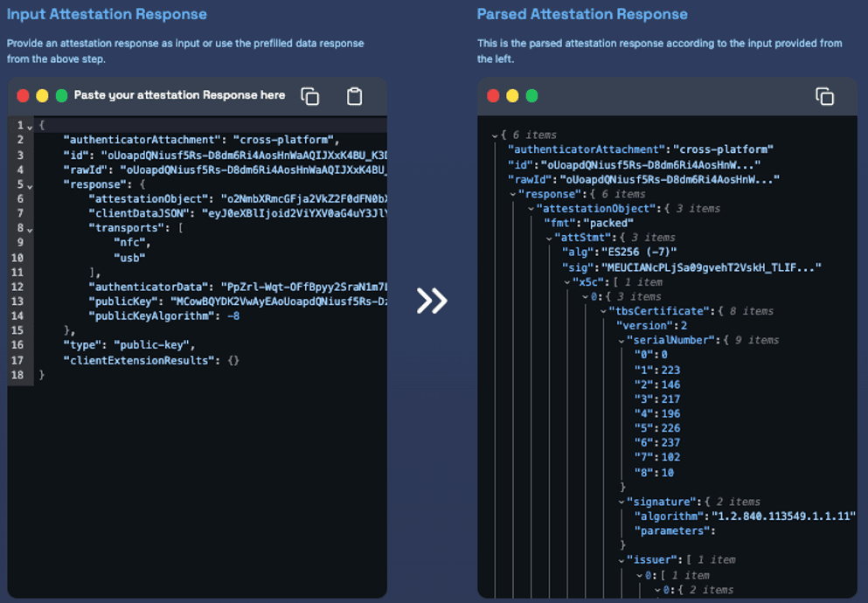This screenshot has height=603, width=868.
Task: Select "fmt":"packed" in parsed tree
Action: coord(589,223)
